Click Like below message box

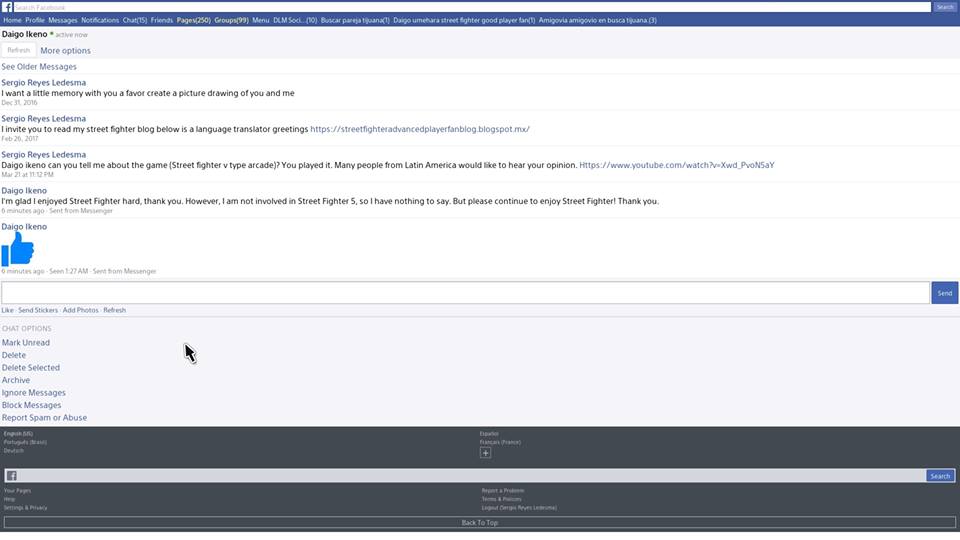pyautogui.click(x=7, y=310)
